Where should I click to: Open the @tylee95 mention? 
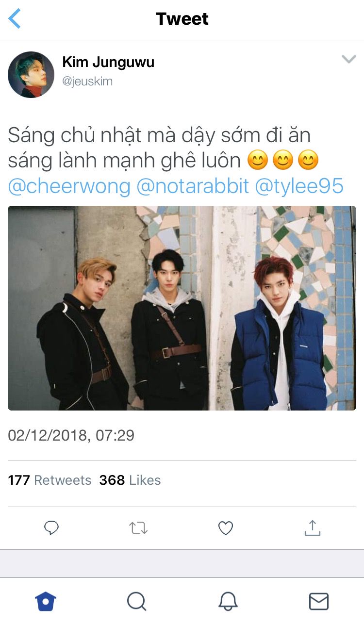tap(299, 186)
